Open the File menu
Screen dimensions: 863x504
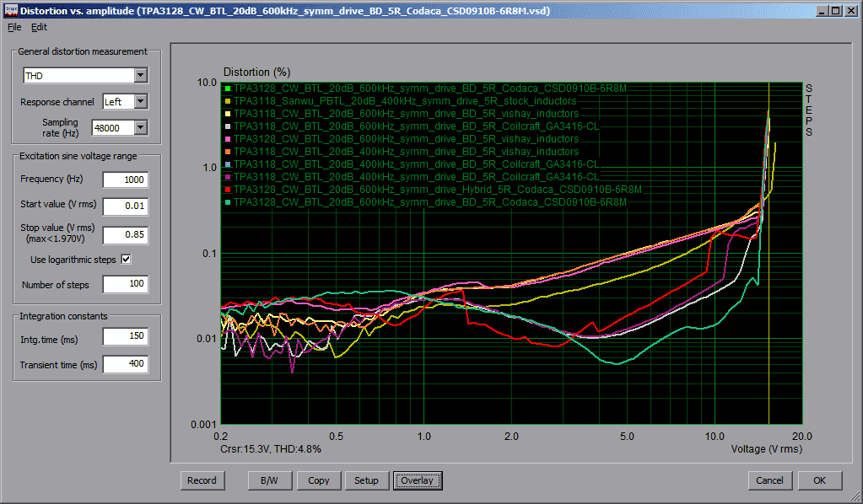click(x=13, y=27)
